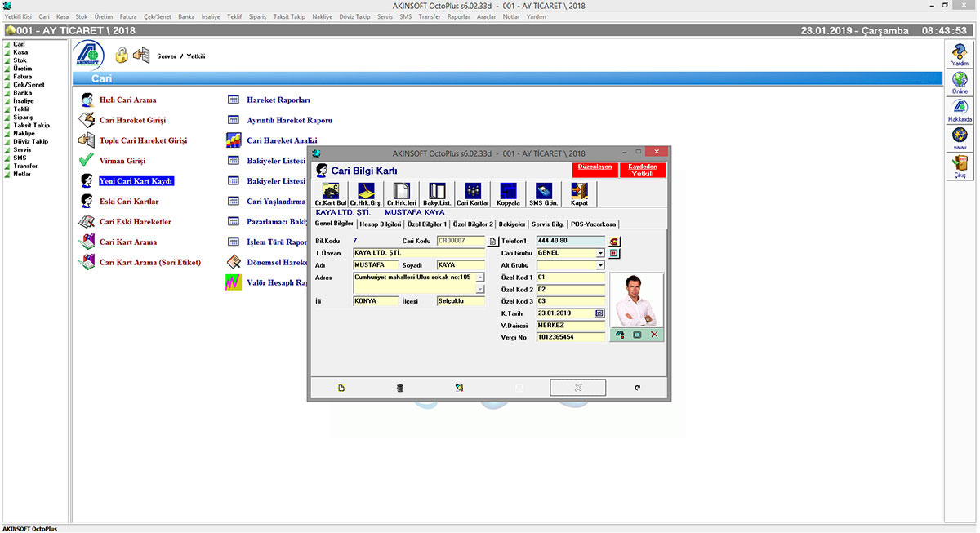Expand the Alt Grubu dropdown
This screenshot has height=533, width=980.
click(x=600, y=265)
